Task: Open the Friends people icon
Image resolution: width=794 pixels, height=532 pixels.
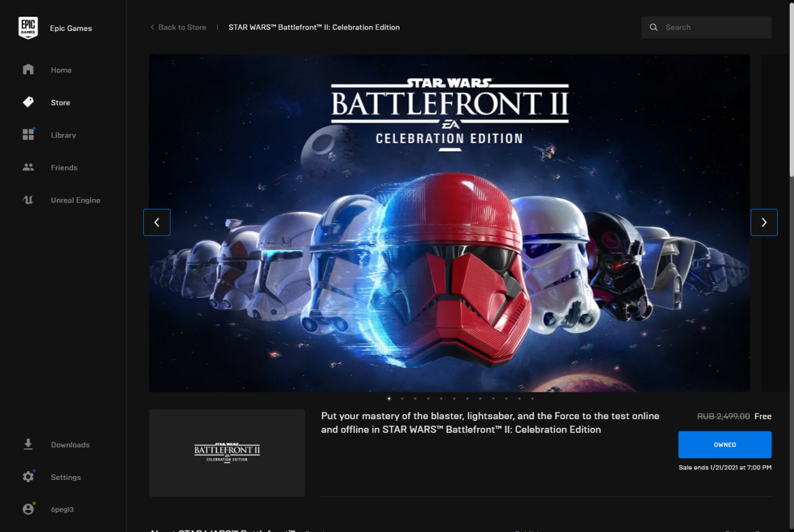Action: (28, 167)
